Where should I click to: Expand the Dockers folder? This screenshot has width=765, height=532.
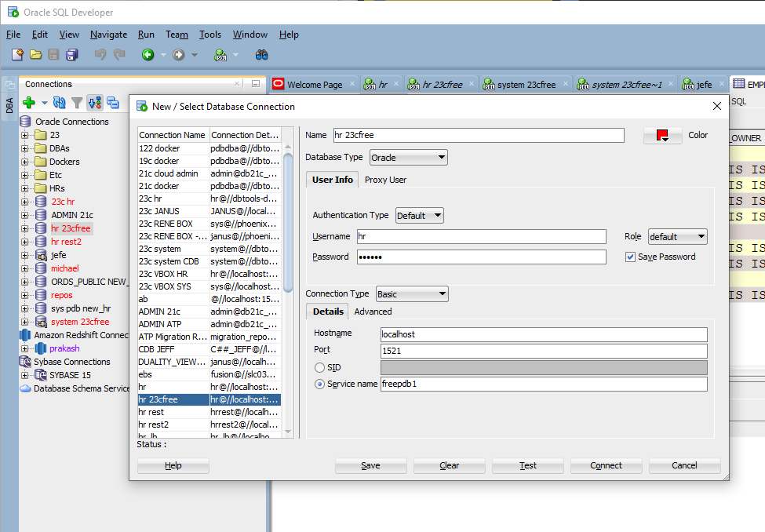click(24, 162)
